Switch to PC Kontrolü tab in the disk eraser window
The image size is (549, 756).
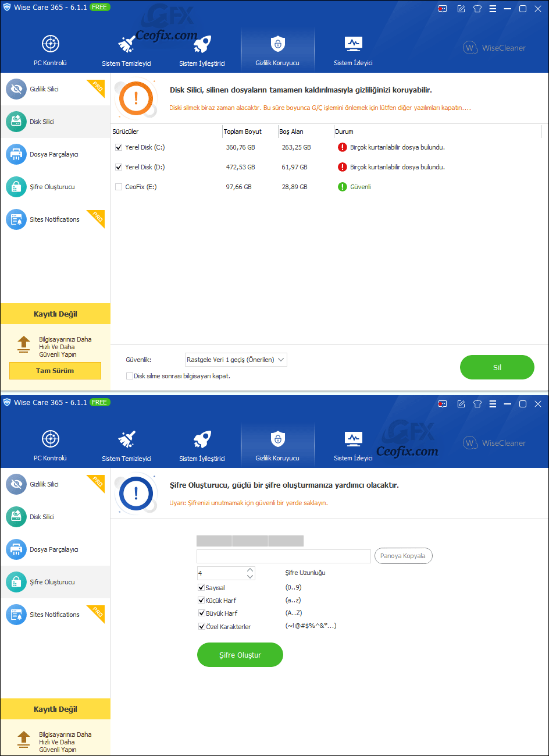[x=51, y=51]
